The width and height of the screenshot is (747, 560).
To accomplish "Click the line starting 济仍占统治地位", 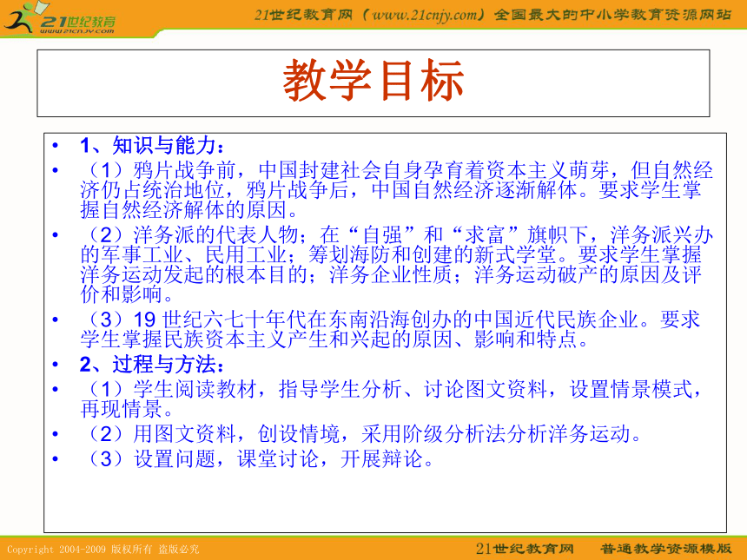I will click(x=391, y=190).
